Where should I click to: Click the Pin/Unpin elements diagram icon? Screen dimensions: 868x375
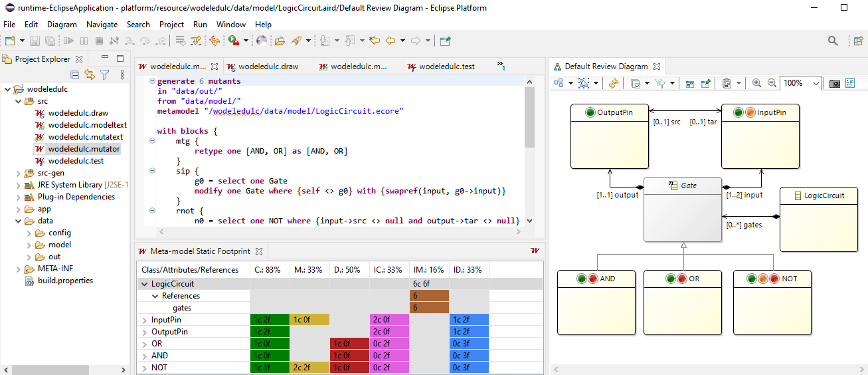pyautogui.click(x=706, y=83)
